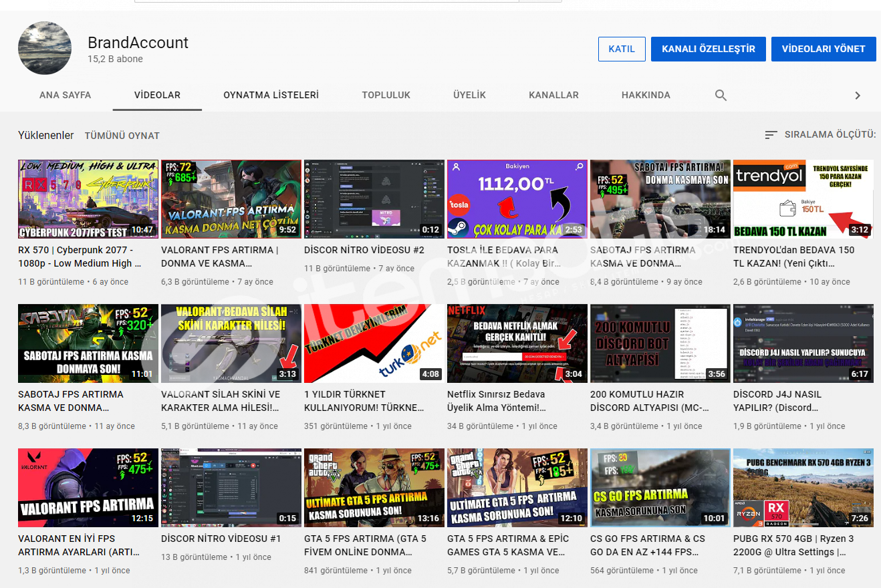The width and height of the screenshot is (881, 588).
Task: Open PUBG Benchmark RX 570 thumbnail
Action: (x=803, y=488)
